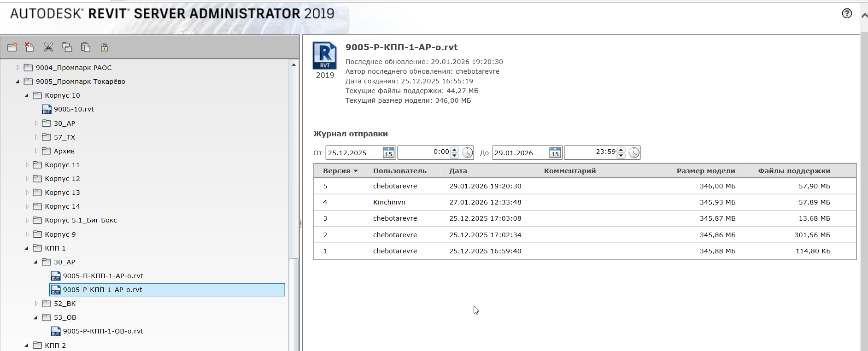Cut the selected item with the scissors icon

click(48, 47)
